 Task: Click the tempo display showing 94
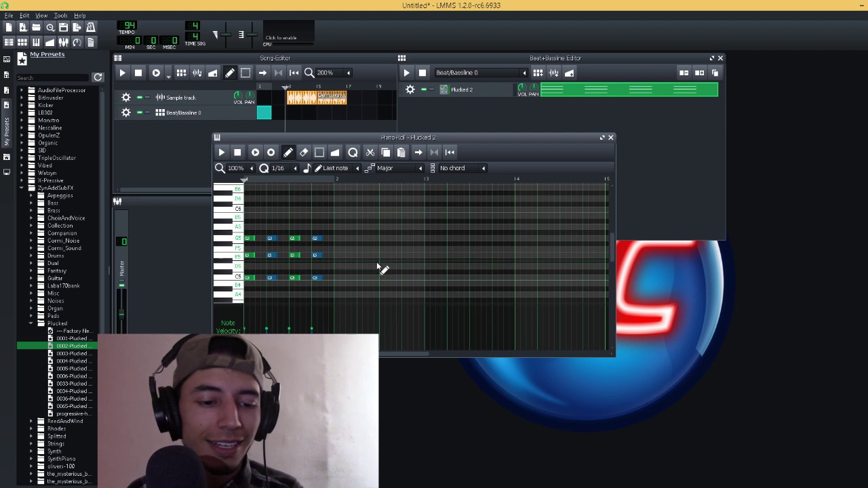point(128,26)
